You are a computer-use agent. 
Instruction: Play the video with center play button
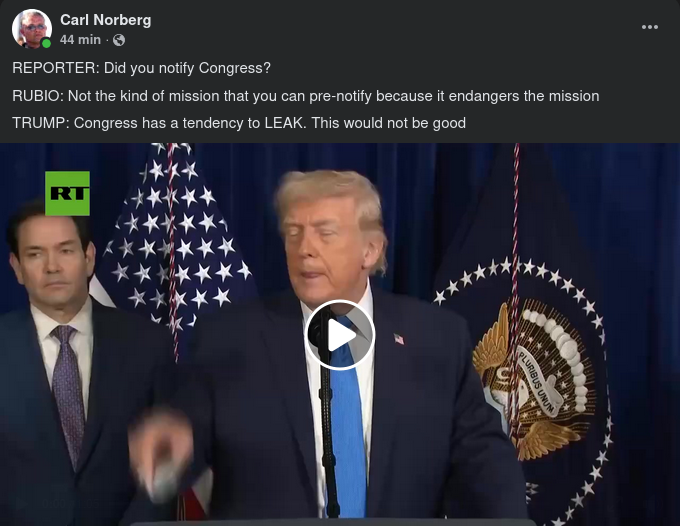pos(340,335)
